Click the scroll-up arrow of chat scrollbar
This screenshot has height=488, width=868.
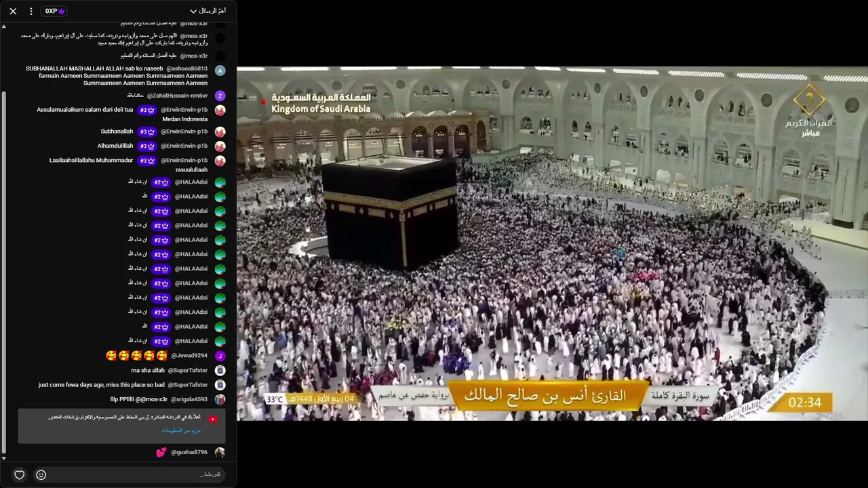coord(3,27)
